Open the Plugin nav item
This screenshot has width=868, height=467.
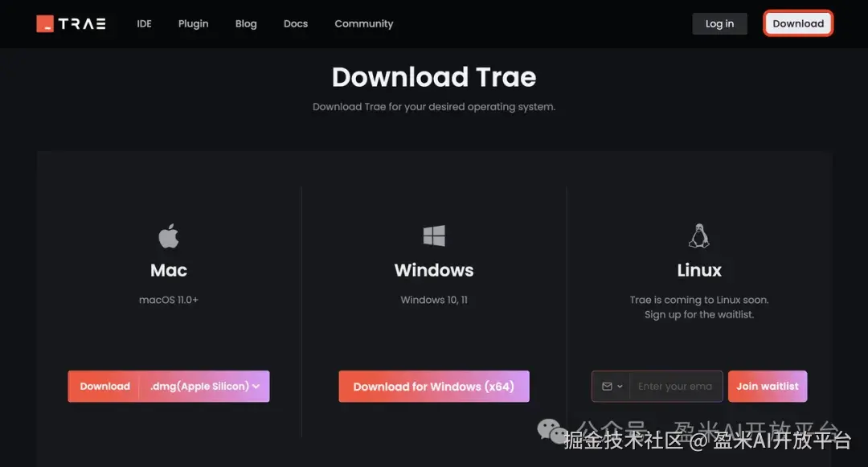(x=193, y=24)
